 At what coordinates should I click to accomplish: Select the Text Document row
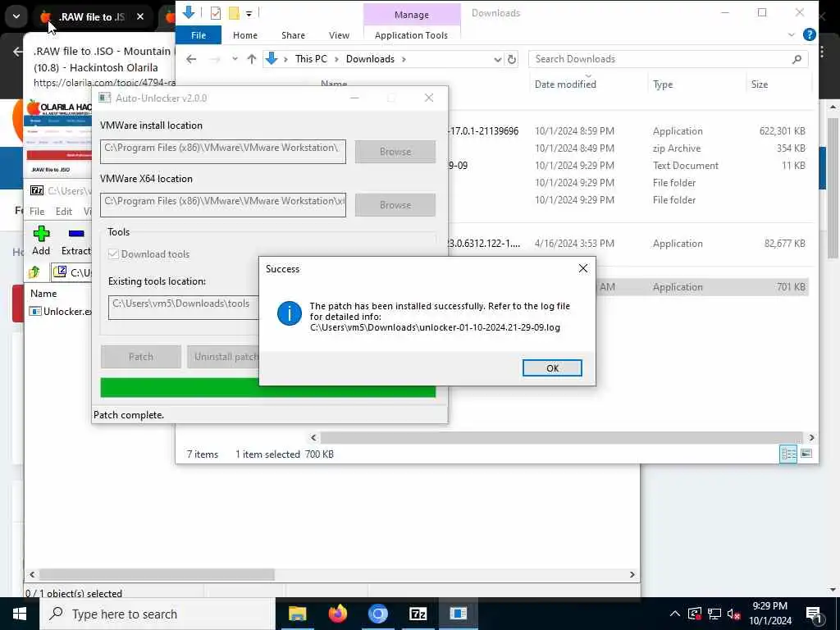(627, 166)
